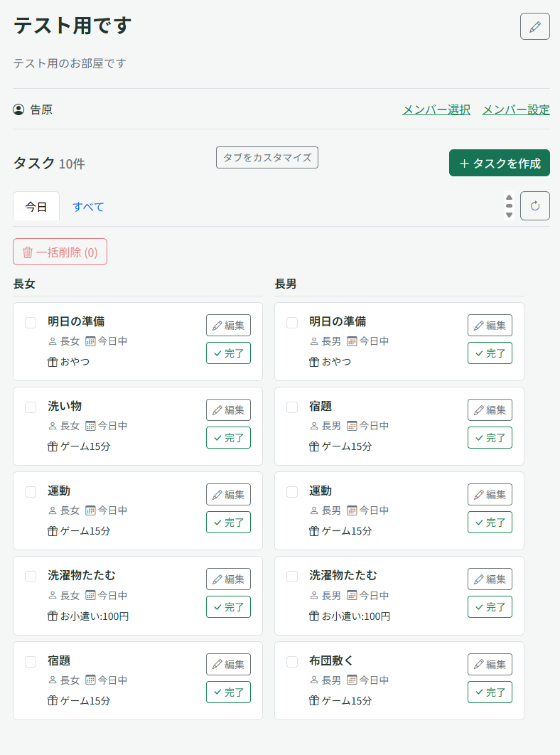Click the sort order arrows icon
This screenshot has height=755, width=560.
509,206
